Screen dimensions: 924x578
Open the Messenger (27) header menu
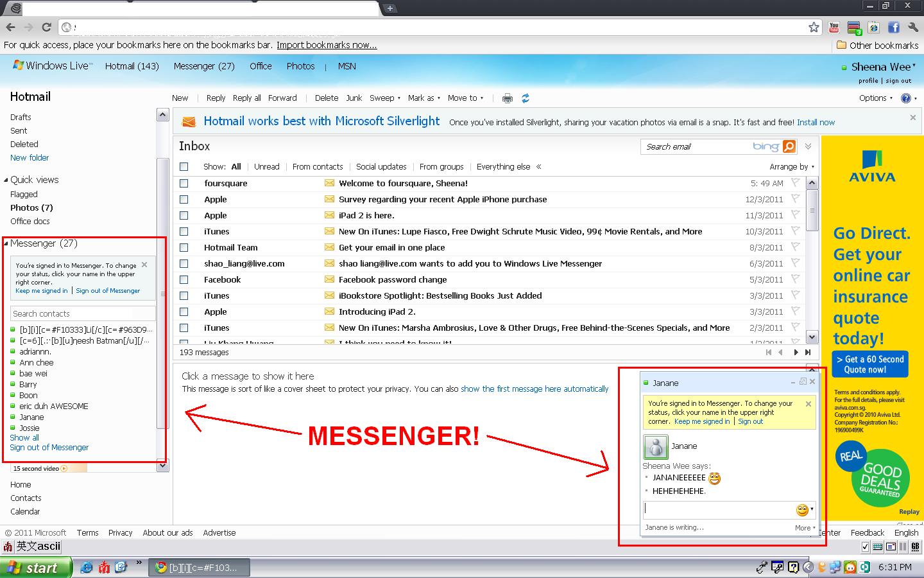[204, 66]
